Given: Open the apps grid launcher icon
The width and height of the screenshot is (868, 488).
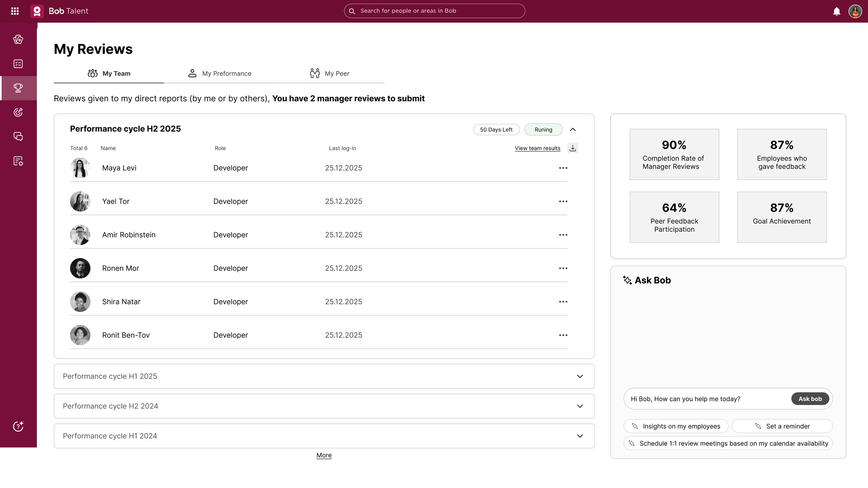Looking at the screenshot, I should point(15,11).
